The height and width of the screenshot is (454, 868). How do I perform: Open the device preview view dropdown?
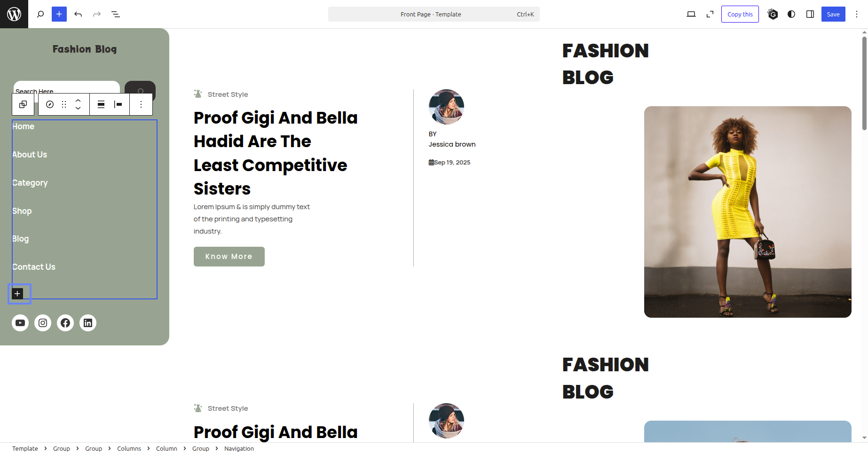[x=691, y=14]
